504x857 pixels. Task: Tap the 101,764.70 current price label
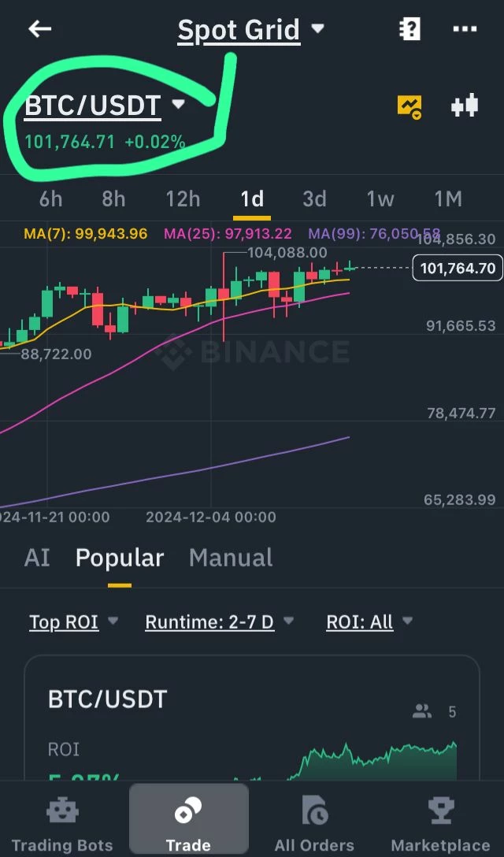point(458,268)
